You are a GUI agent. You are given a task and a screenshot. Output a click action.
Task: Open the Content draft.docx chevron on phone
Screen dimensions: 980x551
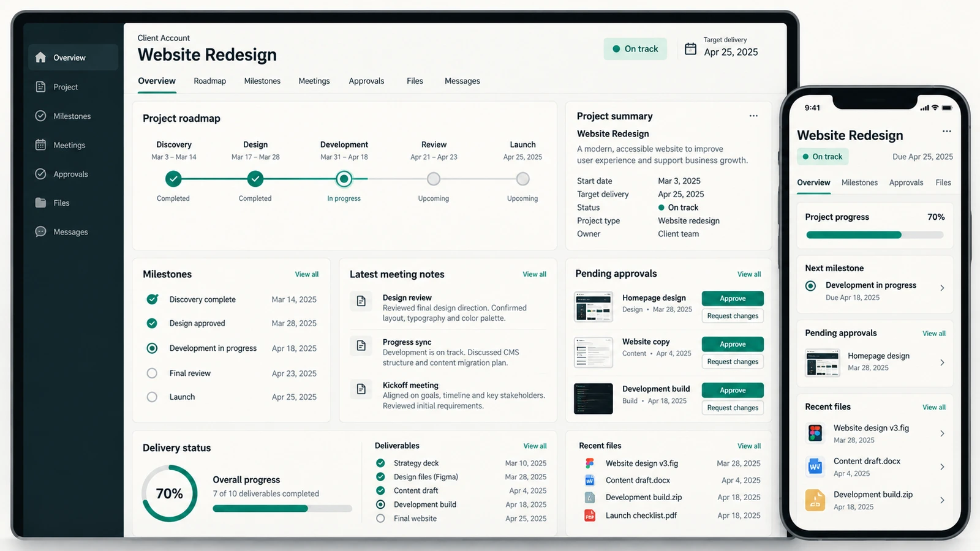[x=942, y=467]
